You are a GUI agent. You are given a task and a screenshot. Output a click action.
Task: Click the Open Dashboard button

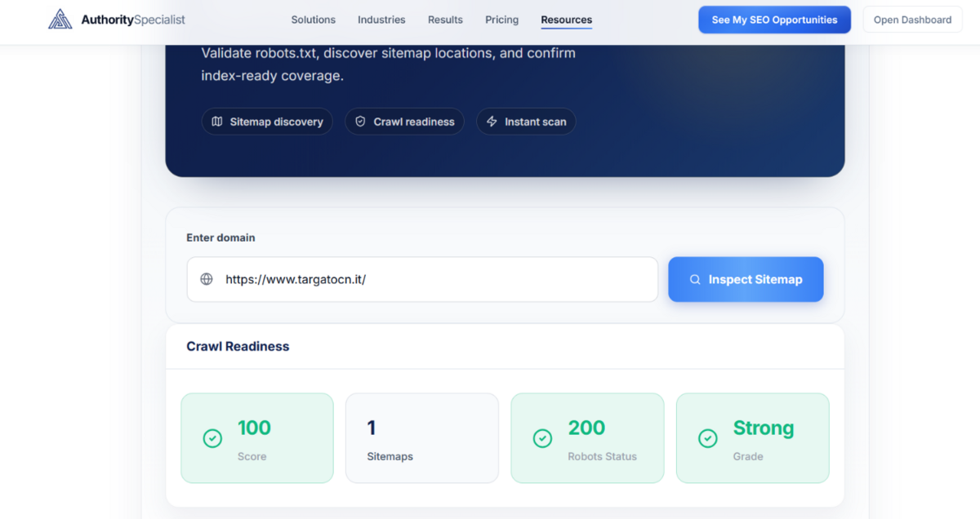(912, 20)
